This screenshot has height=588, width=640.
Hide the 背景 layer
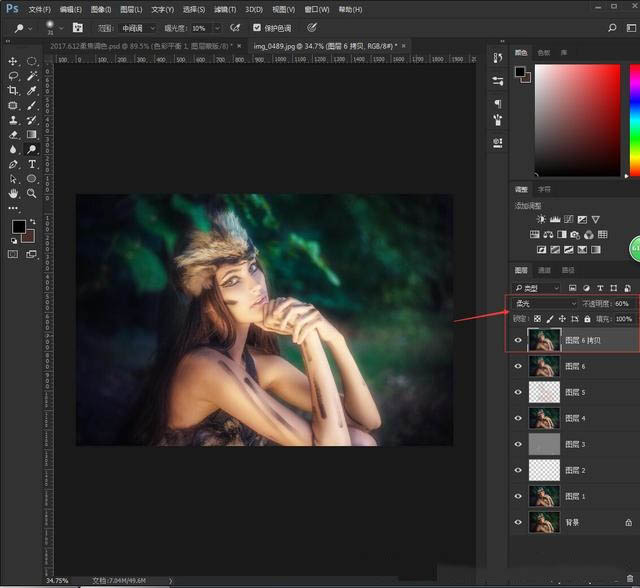[517, 522]
